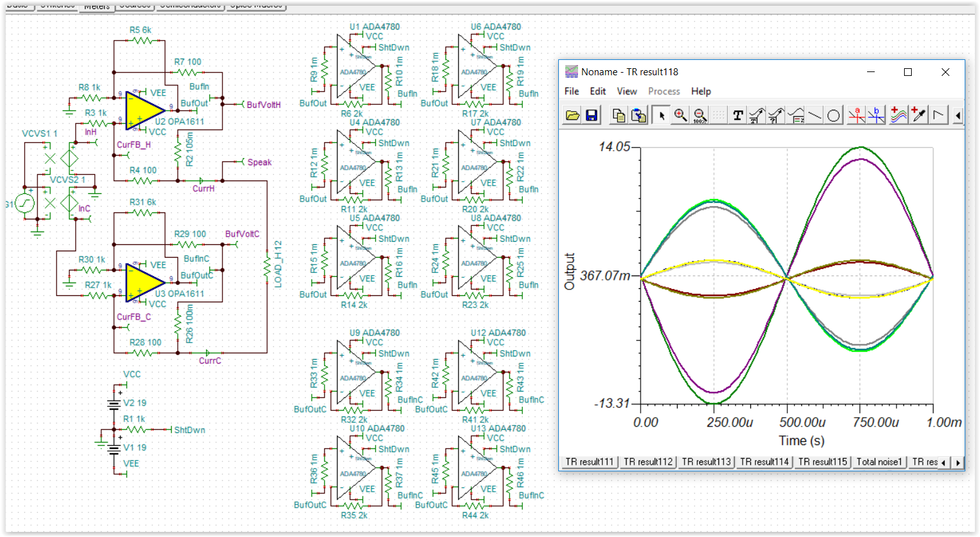Click the Zoom in magnifier
Image resolution: width=980 pixels, height=537 pixels.
(681, 115)
